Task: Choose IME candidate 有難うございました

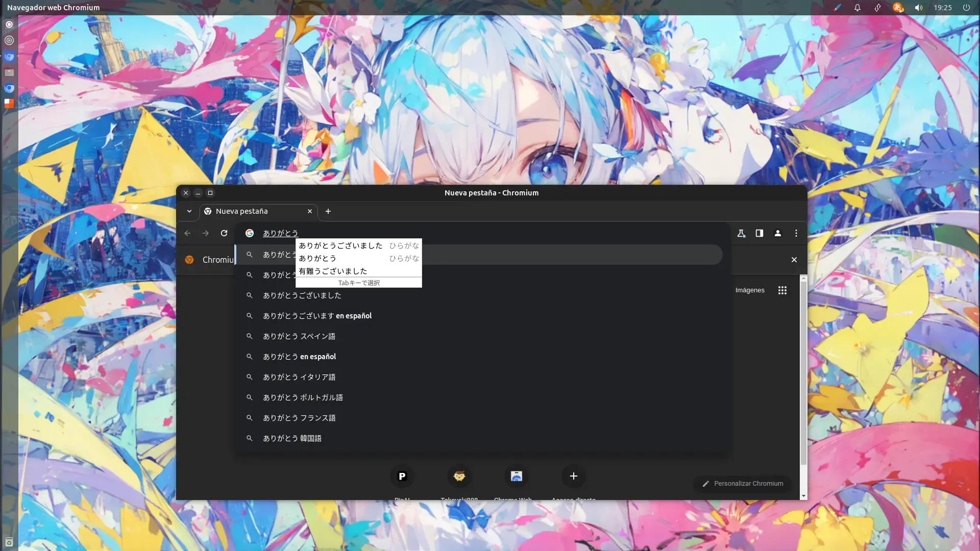Action: (333, 271)
